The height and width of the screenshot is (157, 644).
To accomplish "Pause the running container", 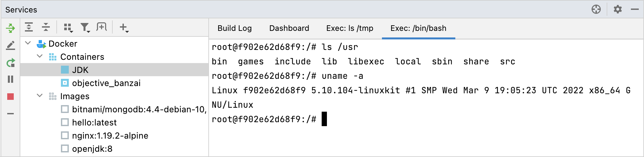I will [10, 79].
